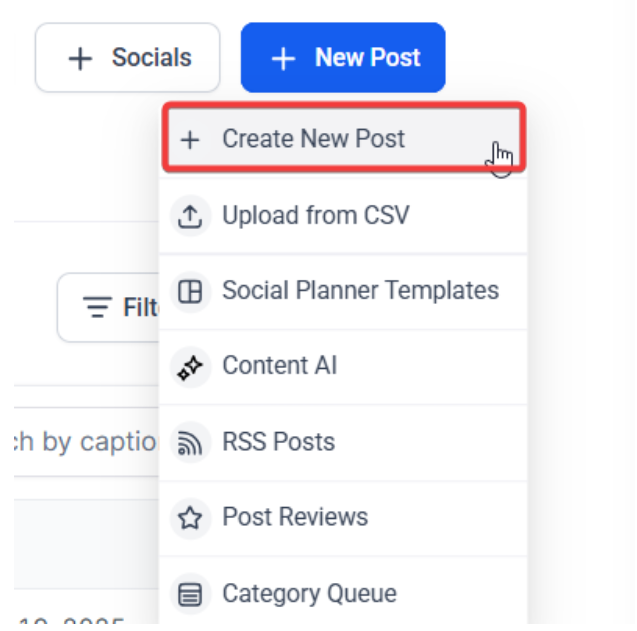
Task: Click the plus icon on New Post button
Action: coord(284,59)
